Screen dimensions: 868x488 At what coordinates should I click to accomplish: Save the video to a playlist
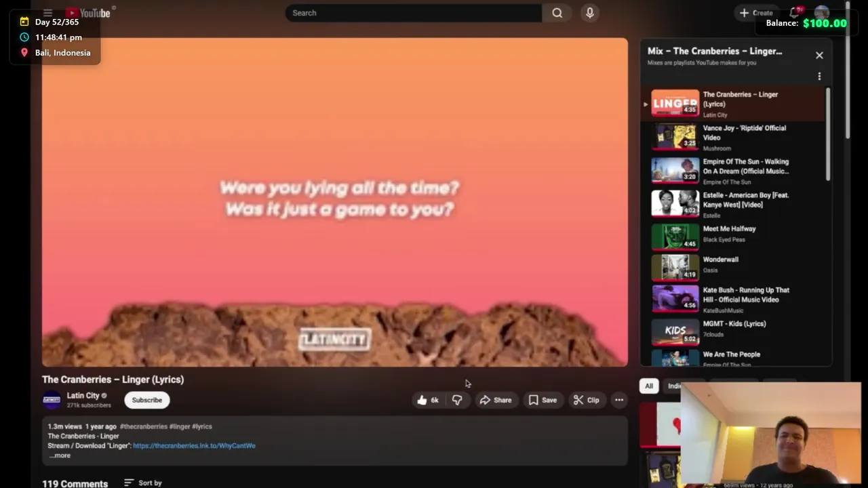pyautogui.click(x=542, y=400)
